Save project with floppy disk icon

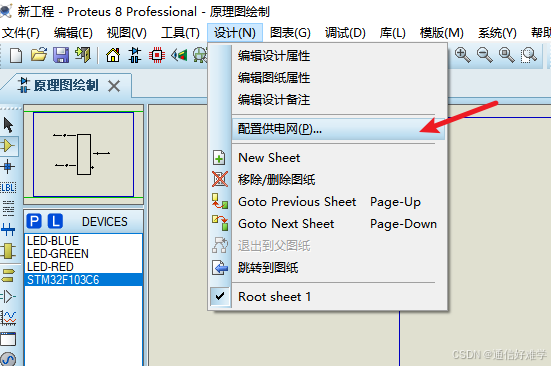click(61, 55)
